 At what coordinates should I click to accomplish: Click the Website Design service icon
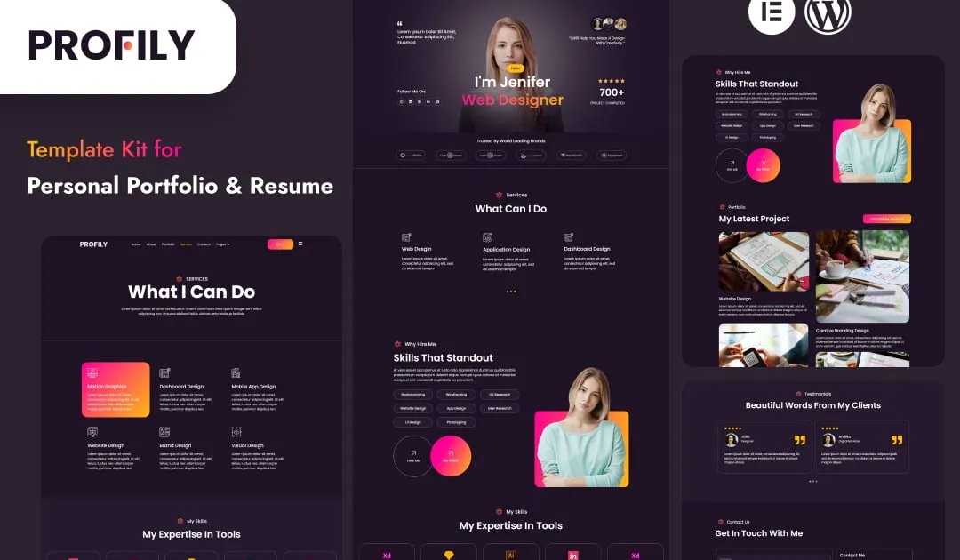tap(92, 432)
